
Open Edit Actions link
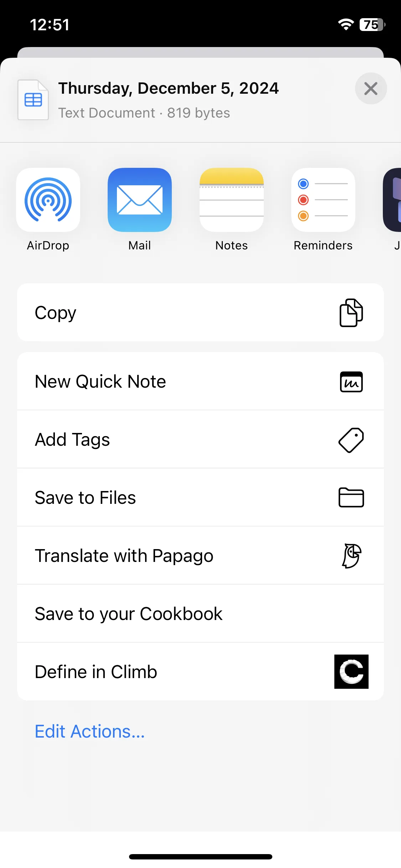point(90,732)
